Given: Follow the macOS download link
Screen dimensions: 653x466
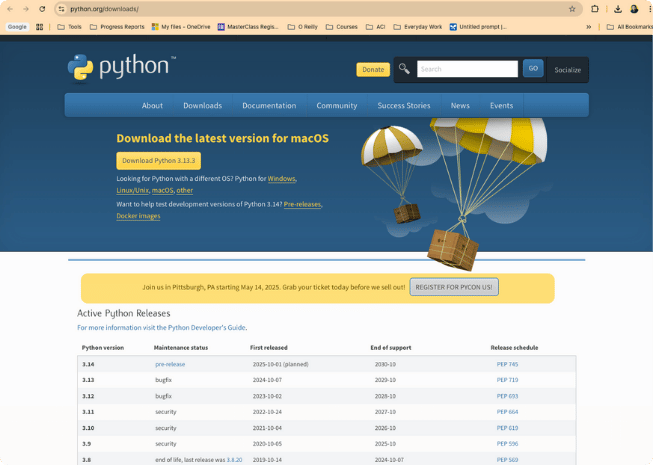Looking at the screenshot, I should (162, 190).
